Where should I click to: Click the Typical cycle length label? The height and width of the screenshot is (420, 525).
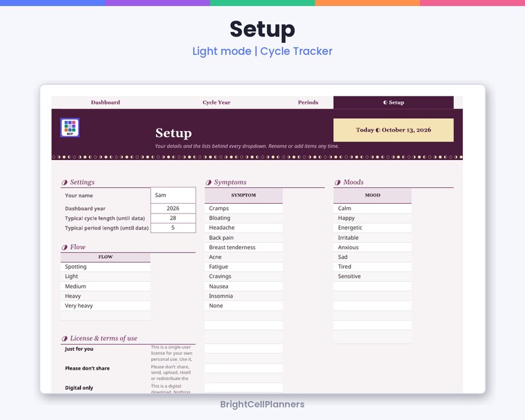tap(104, 218)
